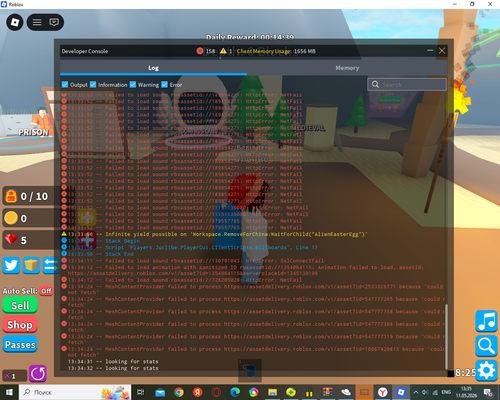
Task: Click the yellow plus button beside coins
Action: click(87, 218)
